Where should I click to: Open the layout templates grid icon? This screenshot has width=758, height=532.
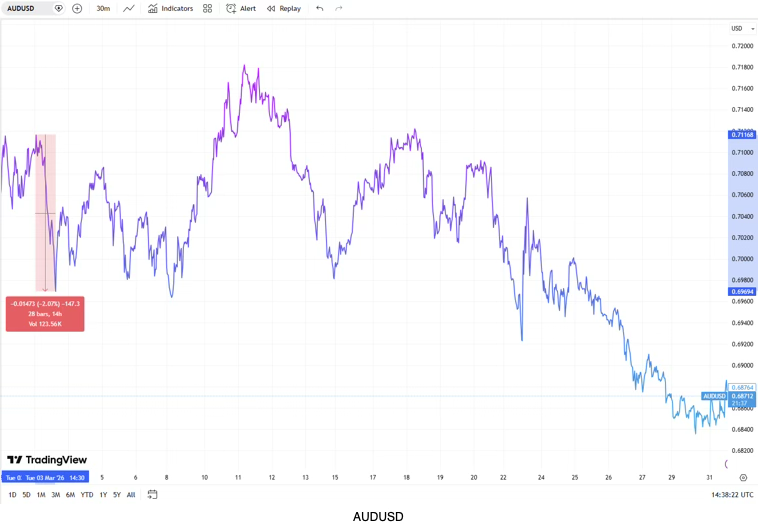[x=207, y=8]
